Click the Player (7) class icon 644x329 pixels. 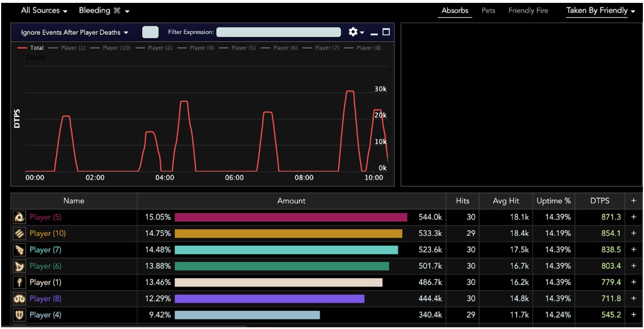(x=19, y=250)
